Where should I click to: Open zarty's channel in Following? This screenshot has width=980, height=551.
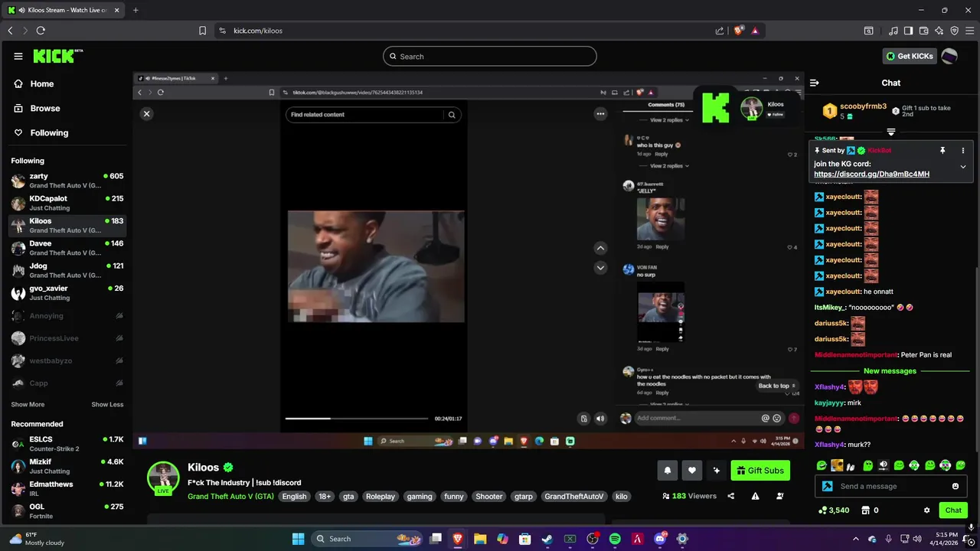click(x=67, y=181)
